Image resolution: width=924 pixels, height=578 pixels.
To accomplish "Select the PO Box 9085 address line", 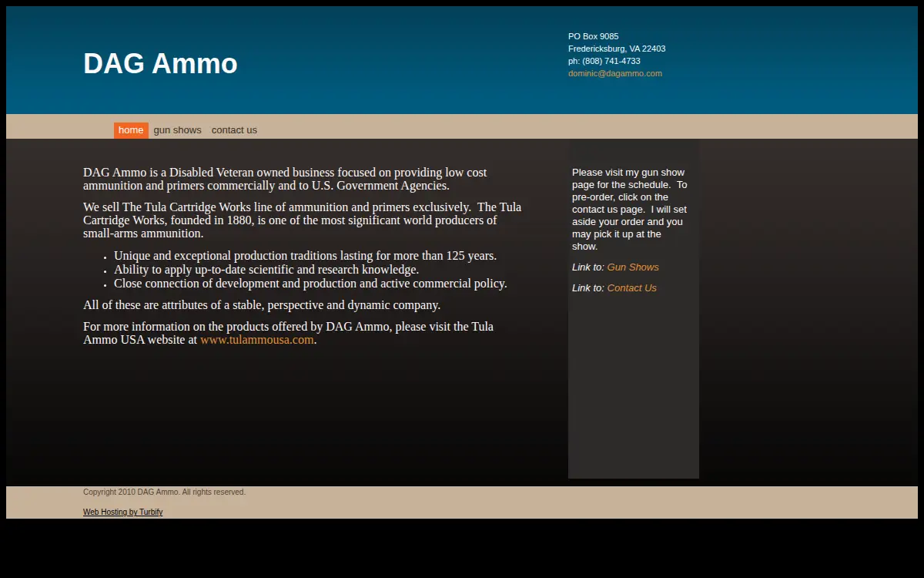I will tap(593, 36).
